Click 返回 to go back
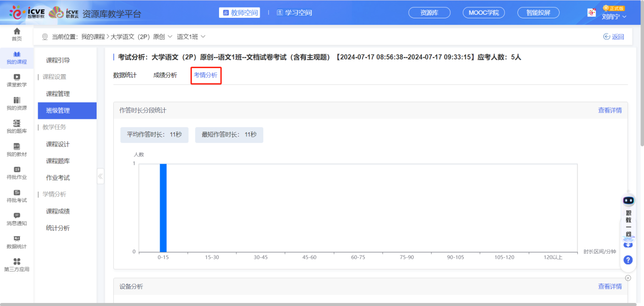 (614, 37)
